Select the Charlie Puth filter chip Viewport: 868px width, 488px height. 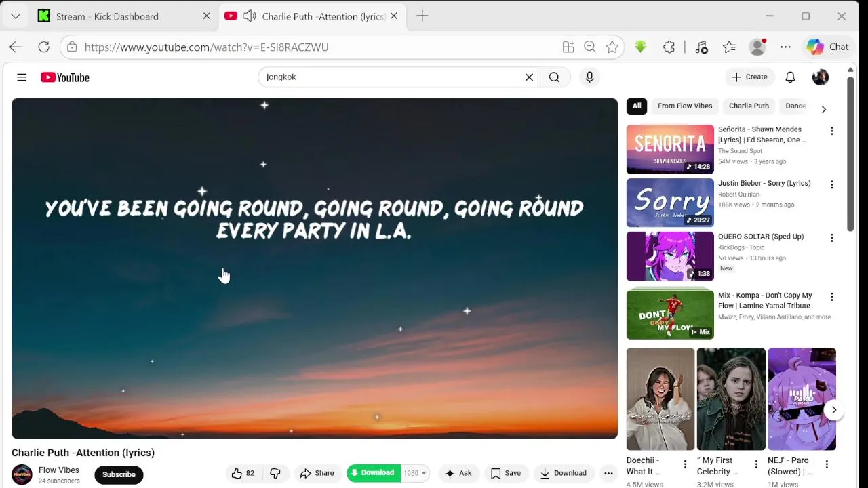pyautogui.click(x=749, y=106)
